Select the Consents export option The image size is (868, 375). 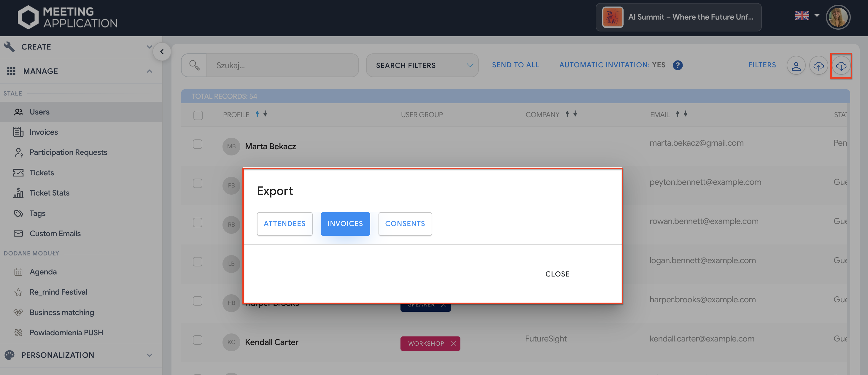tap(405, 224)
